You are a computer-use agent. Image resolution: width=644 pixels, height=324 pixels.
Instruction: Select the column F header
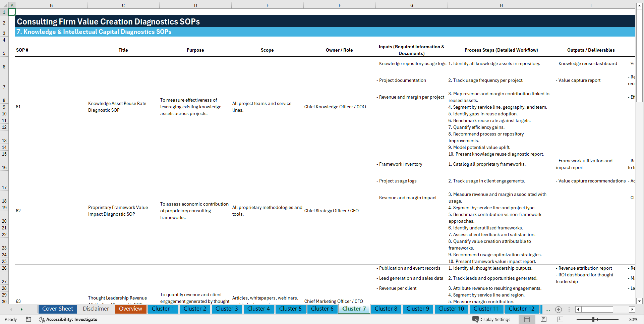point(340,5)
